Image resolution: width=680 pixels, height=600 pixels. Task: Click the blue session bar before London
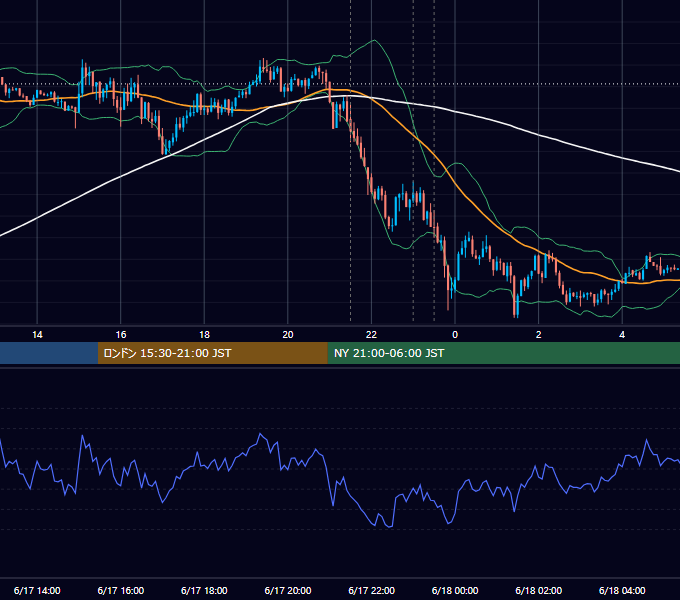49,353
